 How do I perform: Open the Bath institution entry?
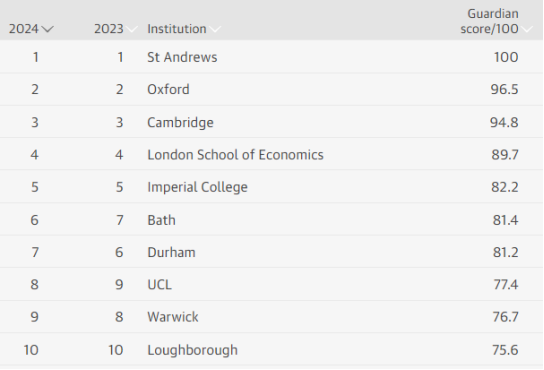(x=161, y=220)
